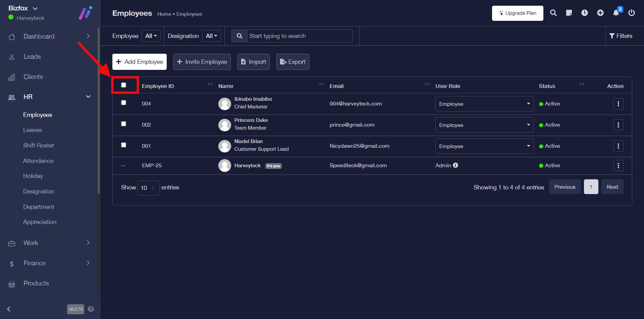The image size is (644, 319).
Task: Click the Add Employee button
Action: coord(140,62)
